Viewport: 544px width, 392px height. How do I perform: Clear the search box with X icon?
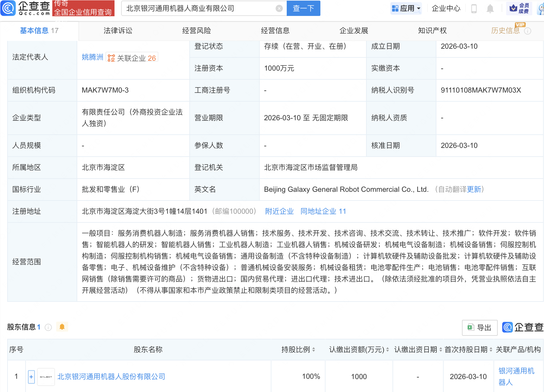coord(279,8)
